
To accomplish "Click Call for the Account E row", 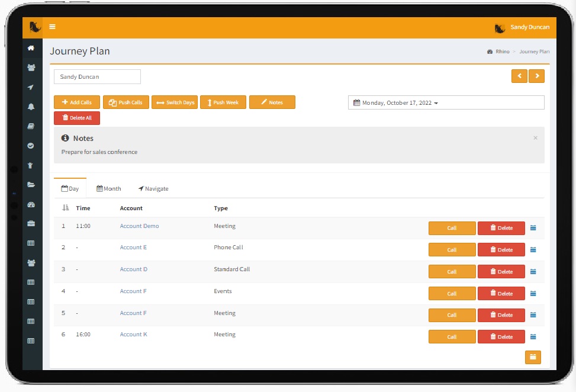I will pyautogui.click(x=452, y=250).
